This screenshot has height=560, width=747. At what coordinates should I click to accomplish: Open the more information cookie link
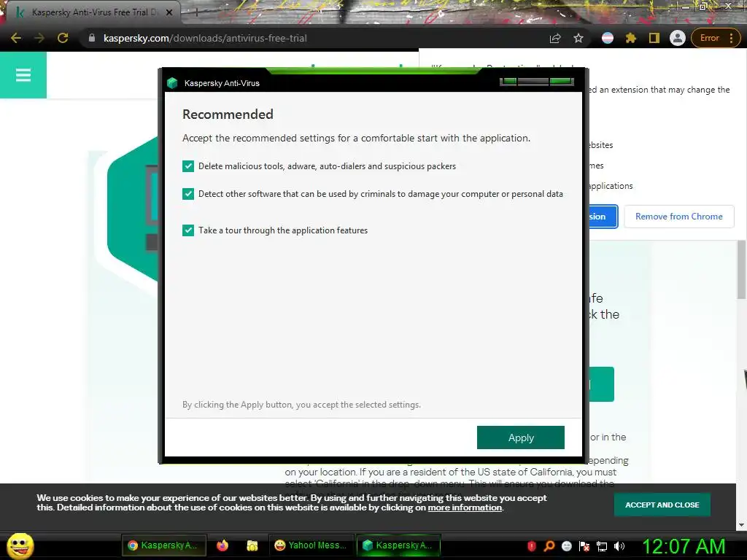465,507
